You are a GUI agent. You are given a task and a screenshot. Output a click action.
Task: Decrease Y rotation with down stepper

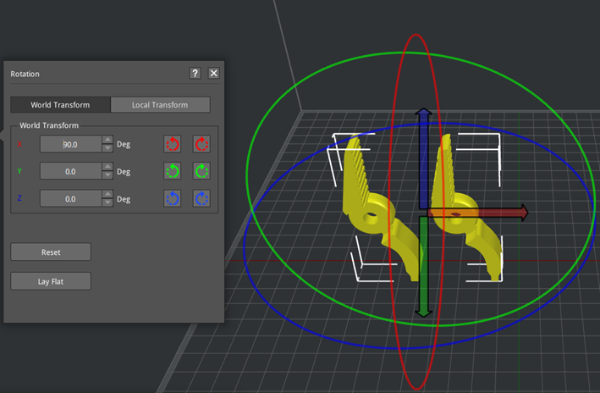pos(108,176)
